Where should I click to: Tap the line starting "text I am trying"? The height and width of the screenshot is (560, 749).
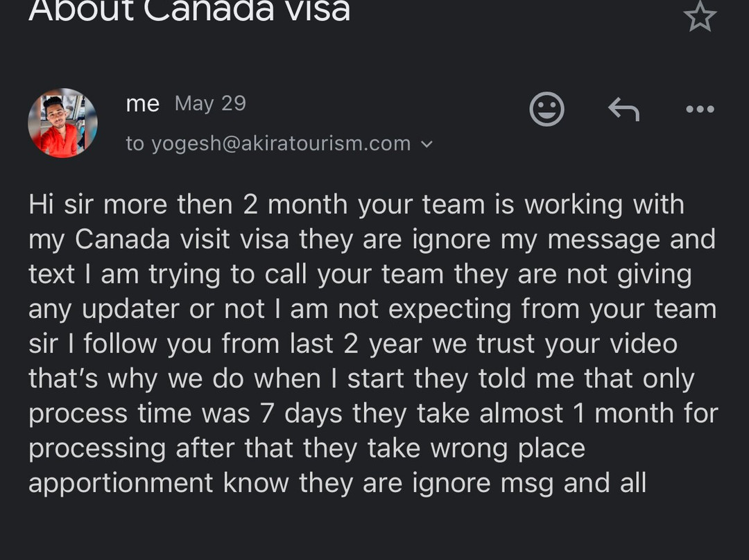tap(359, 274)
